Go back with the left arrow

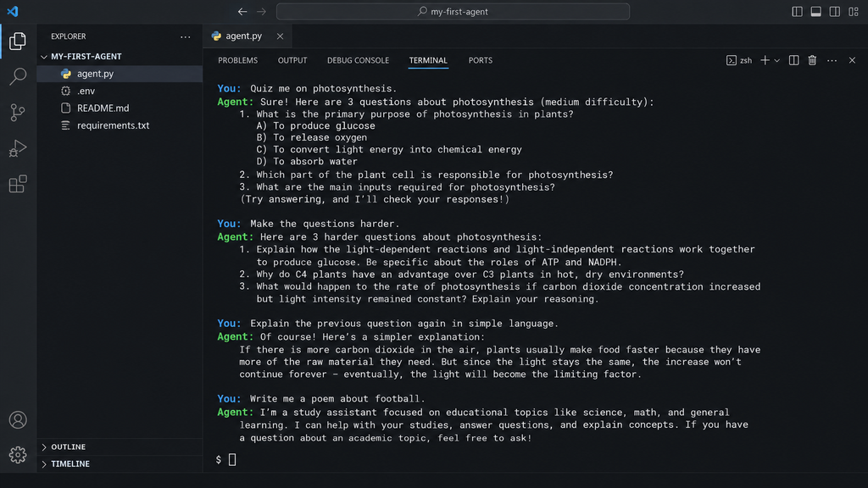pos(242,11)
